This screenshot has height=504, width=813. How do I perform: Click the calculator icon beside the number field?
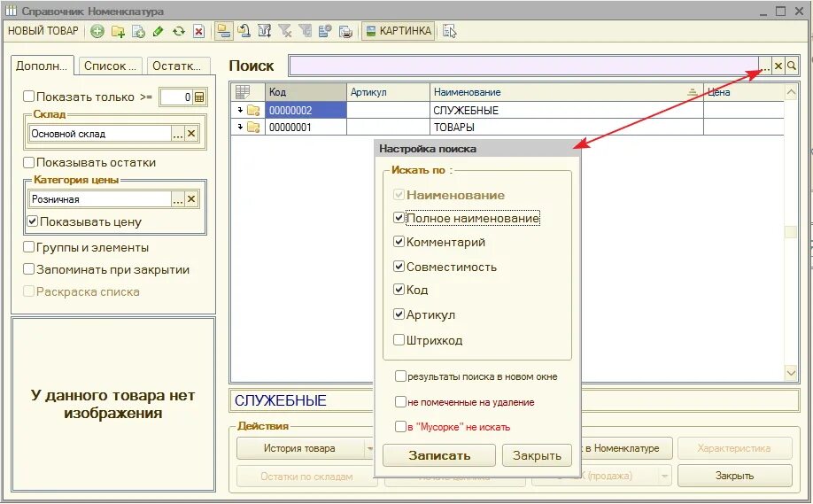click(199, 97)
